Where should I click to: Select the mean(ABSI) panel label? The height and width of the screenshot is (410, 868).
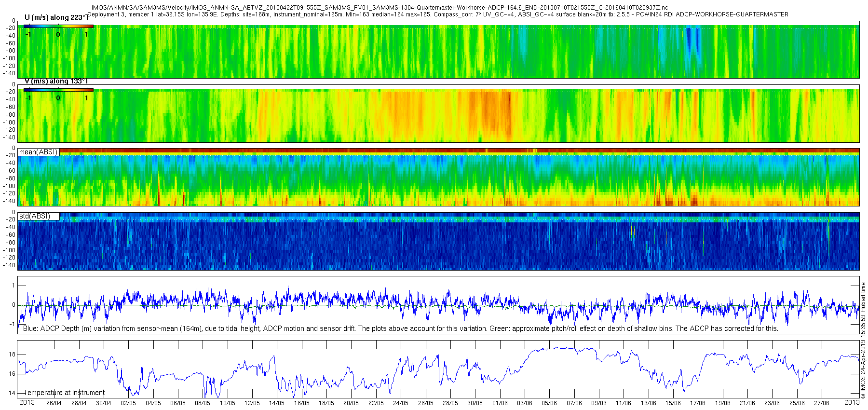pyautogui.click(x=38, y=152)
